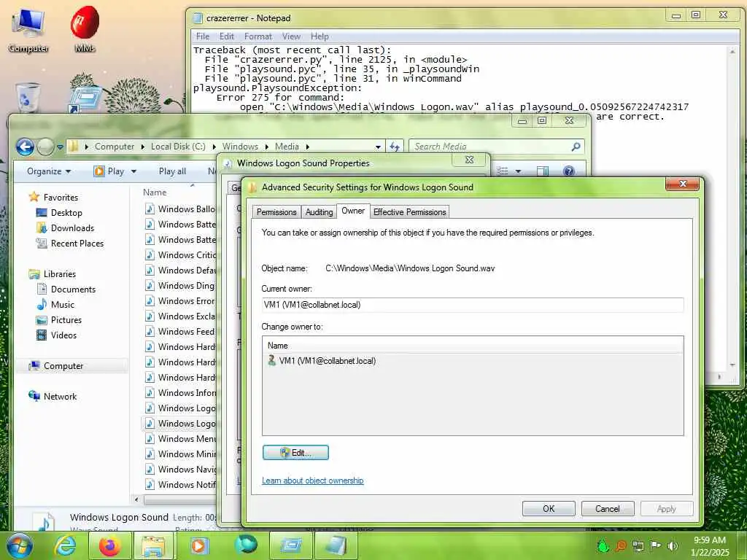Click the Current owner text field
The height and width of the screenshot is (560, 747).
click(473, 305)
